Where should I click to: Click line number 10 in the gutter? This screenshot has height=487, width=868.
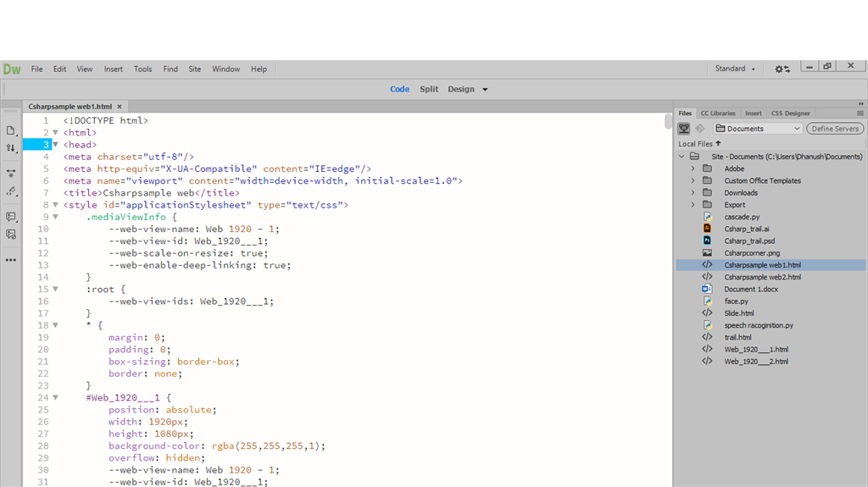pyautogui.click(x=43, y=230)
